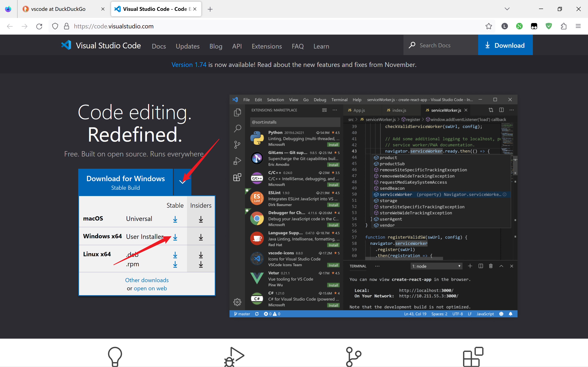
Task: Open FAQ in site navigation
Action: point(297,46)
